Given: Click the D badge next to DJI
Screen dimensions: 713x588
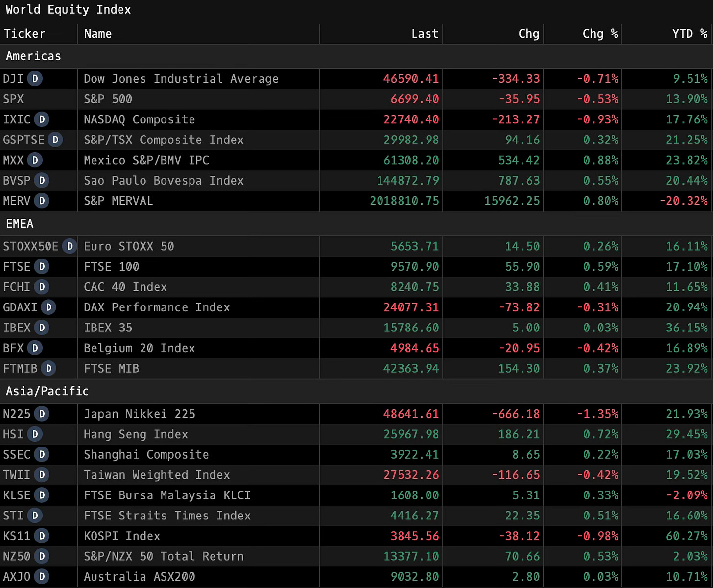Looking at the screenshot, I should coord(35,79).
